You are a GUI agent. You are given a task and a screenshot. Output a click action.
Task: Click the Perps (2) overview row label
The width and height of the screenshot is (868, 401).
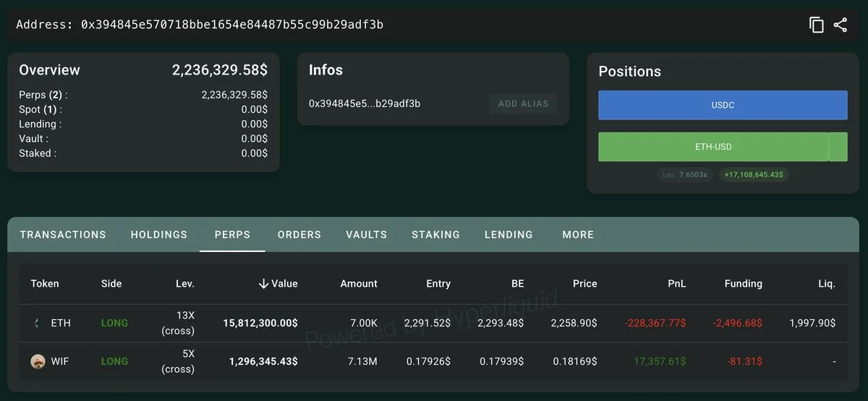tap(43, 95)
